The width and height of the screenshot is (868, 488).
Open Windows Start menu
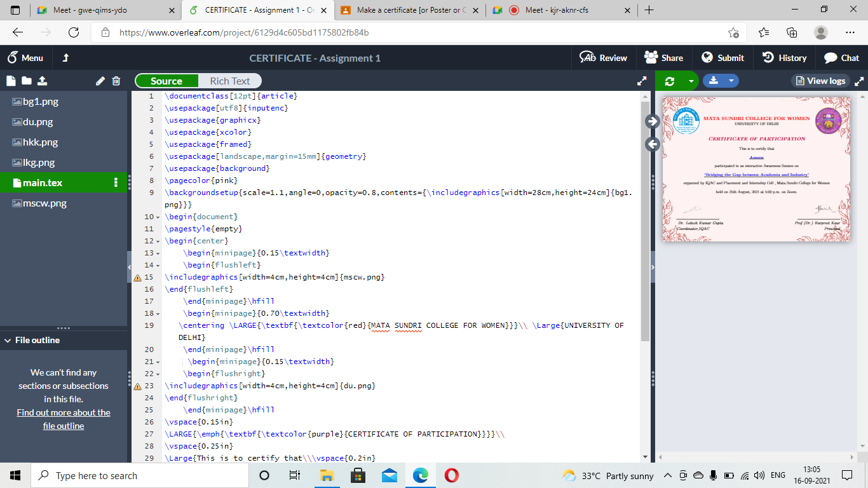coord(15,475)
